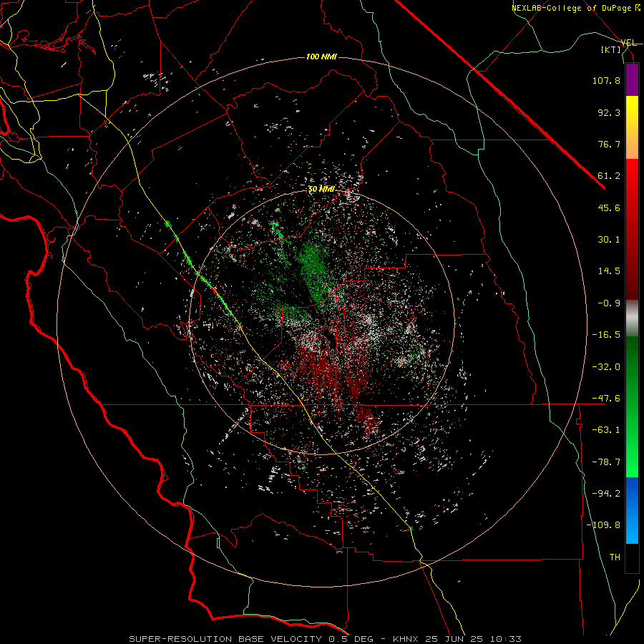Viewport: 644px width, 644px height.
Task: Pick the purple segment of velocity color bar
Action: (632, 79)
